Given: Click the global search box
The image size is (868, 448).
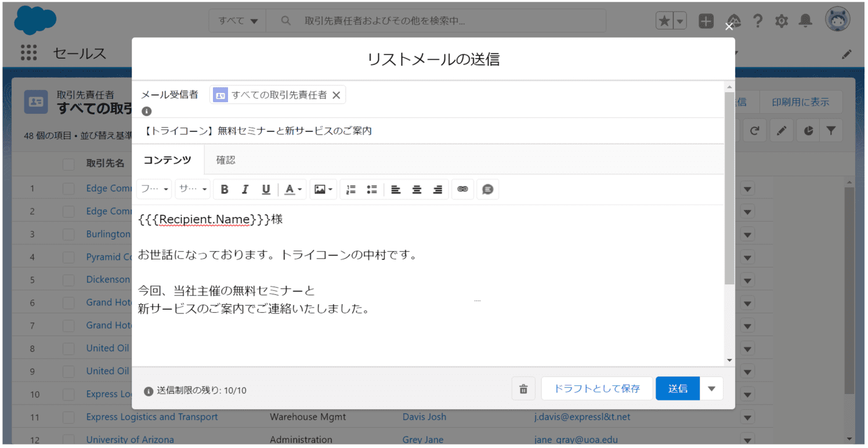Looking at the screenshot, I should [x=436, y=21].
